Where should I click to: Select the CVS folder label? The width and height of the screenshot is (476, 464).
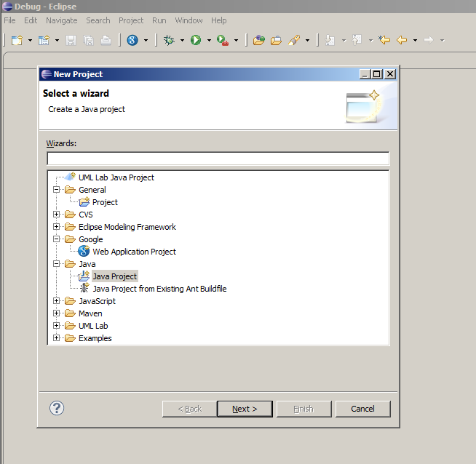(x=86, y=215)
